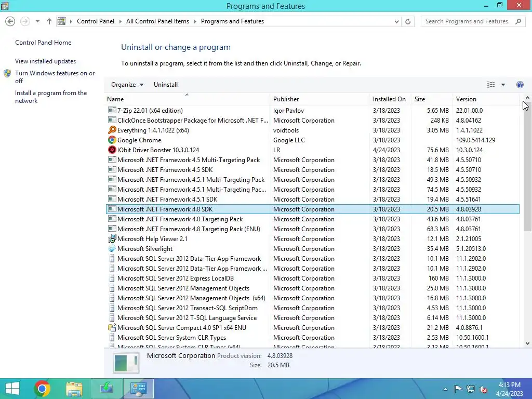Open the recent locations dropdown arrow
This screenshot has height=399, width=532.
(x=37, y=21)
